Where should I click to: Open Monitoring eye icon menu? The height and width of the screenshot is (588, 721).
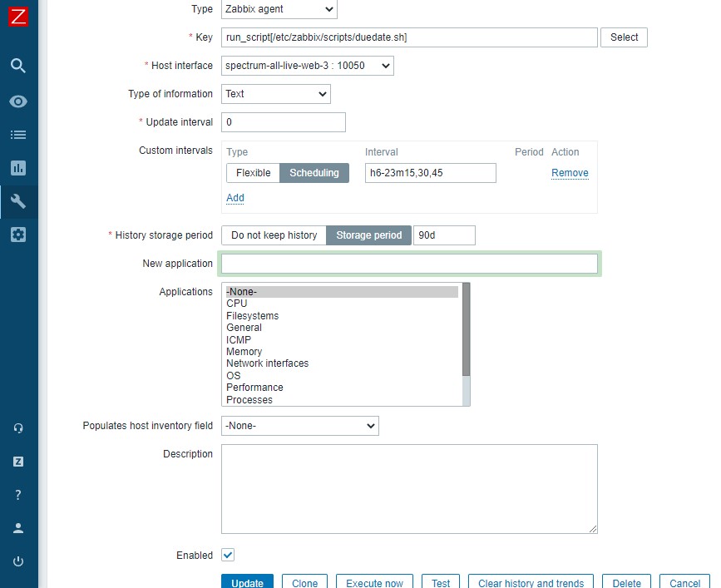pyautogui.click(x=18, y=101)
